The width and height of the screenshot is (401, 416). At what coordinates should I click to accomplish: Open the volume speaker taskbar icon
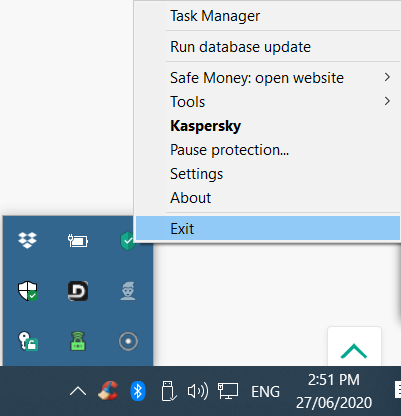[x=198, y=391]
